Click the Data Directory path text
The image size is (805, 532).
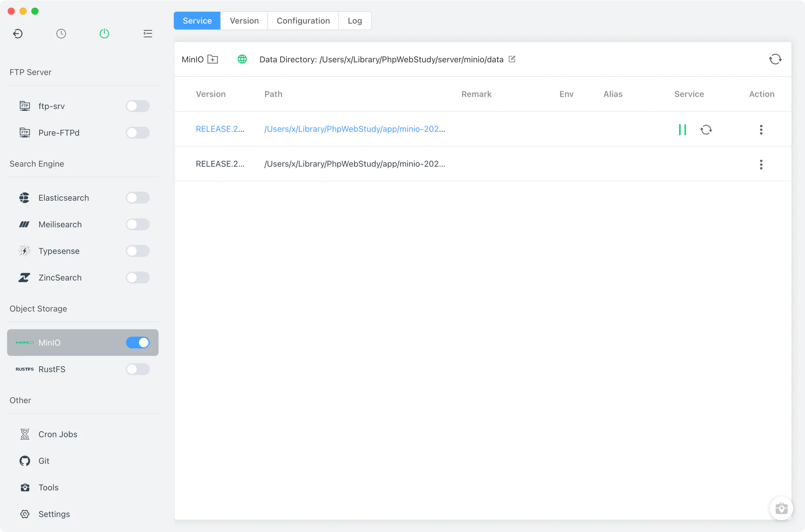click(x=381, y=59)
